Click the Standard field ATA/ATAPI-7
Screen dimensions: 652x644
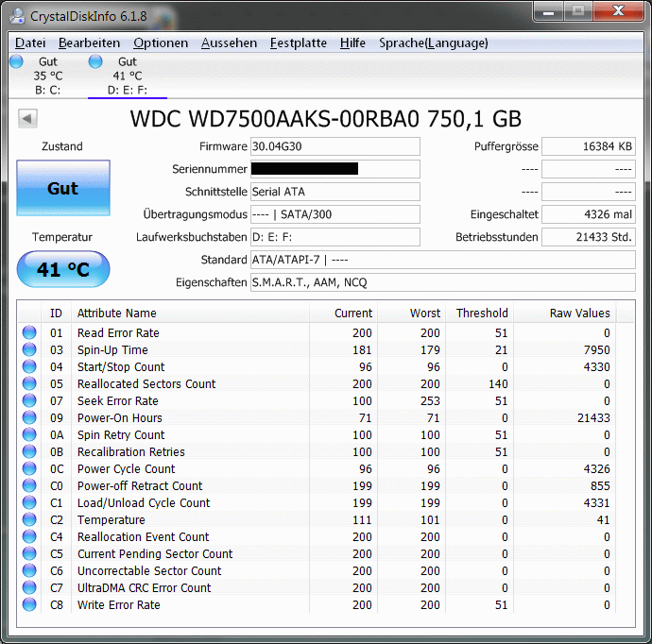click(x=443, y=260)
